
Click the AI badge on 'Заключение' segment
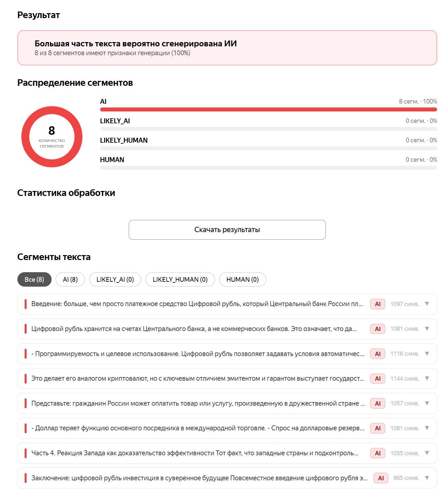tap(381, 478)
